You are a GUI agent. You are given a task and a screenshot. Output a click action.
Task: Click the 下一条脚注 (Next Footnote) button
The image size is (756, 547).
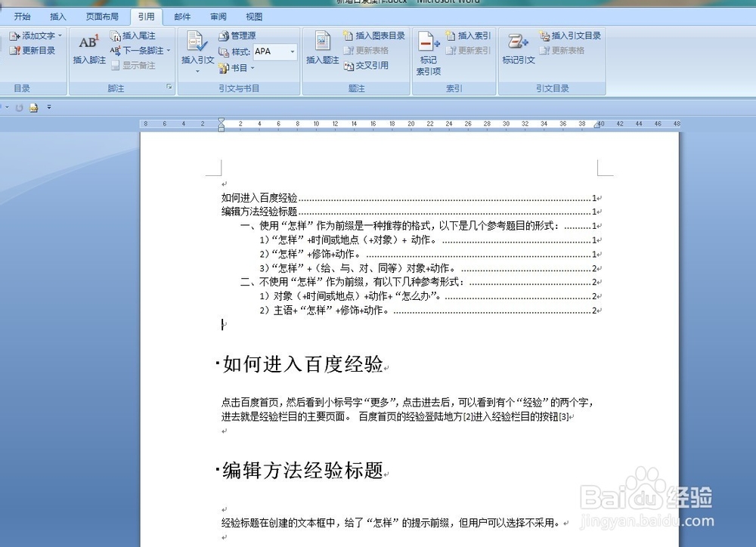(x=138, y=50)
